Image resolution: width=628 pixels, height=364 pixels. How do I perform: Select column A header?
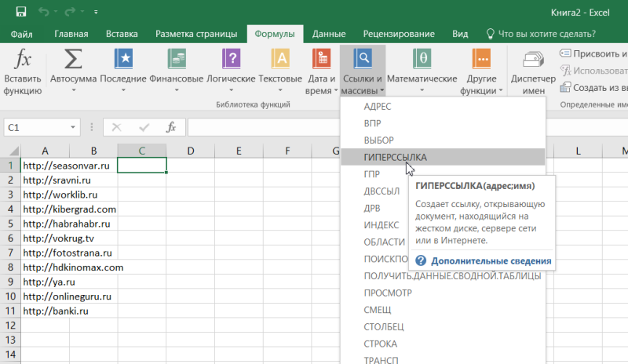(45, 151)
